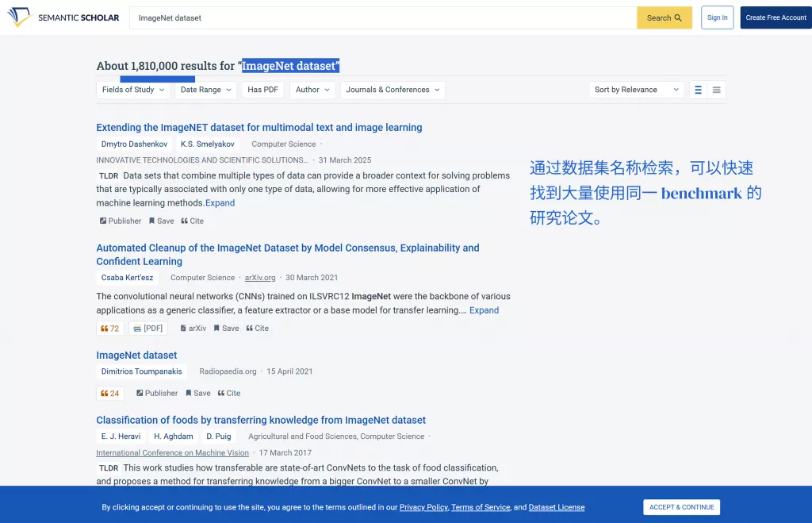
Task: Toggle the Has PDF filter
Action: (262, 90)
